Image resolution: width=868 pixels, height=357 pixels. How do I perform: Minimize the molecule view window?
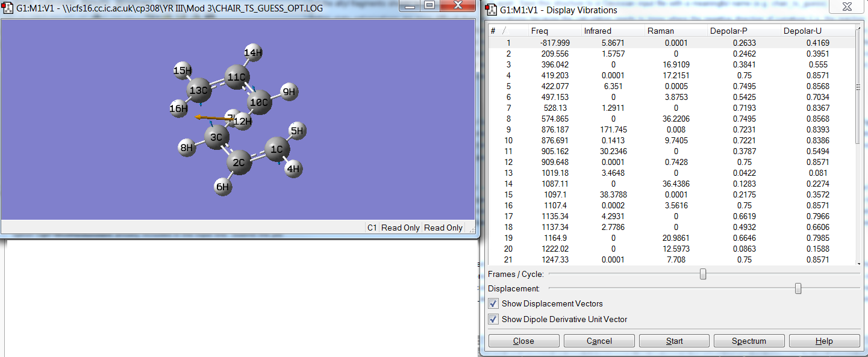[410, 5]
